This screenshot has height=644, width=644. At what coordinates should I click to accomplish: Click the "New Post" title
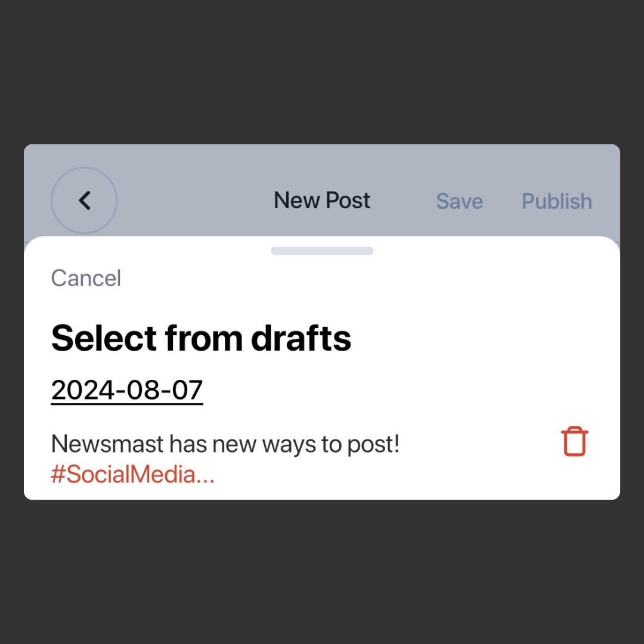point(322,200)
